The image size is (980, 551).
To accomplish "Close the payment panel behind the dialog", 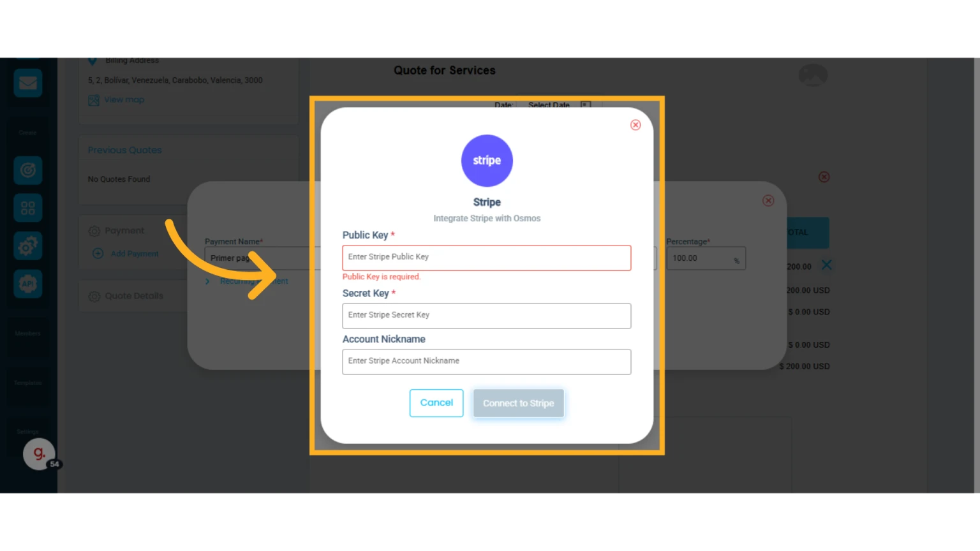I will [x=768, y=201].
